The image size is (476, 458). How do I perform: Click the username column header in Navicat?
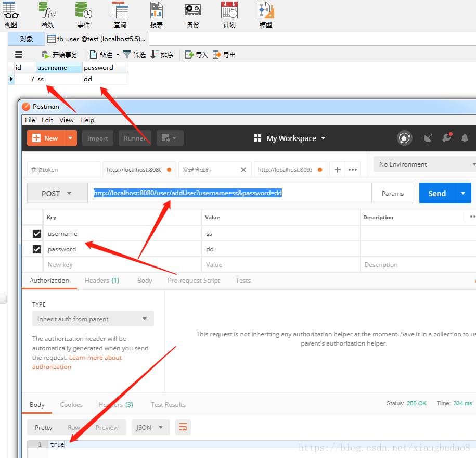coord(59,68)
